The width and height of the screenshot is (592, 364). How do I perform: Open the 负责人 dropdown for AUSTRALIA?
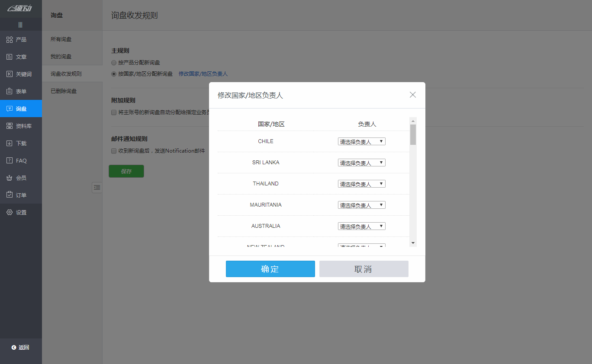[361, 226]
